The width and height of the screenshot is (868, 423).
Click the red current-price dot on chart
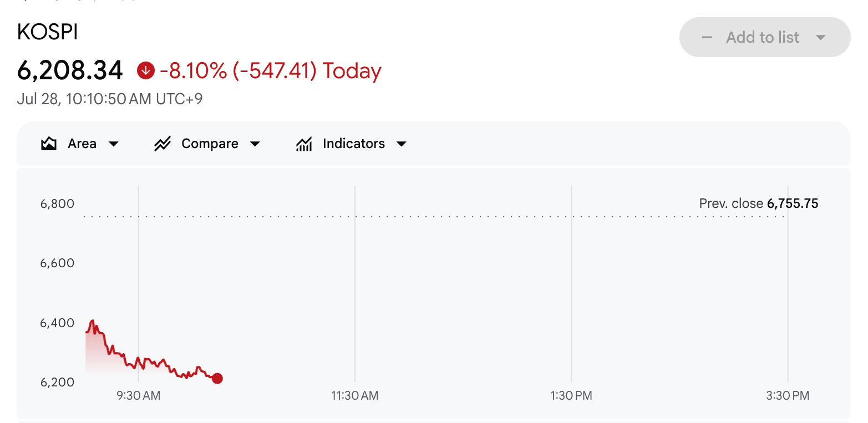(217, 379)
